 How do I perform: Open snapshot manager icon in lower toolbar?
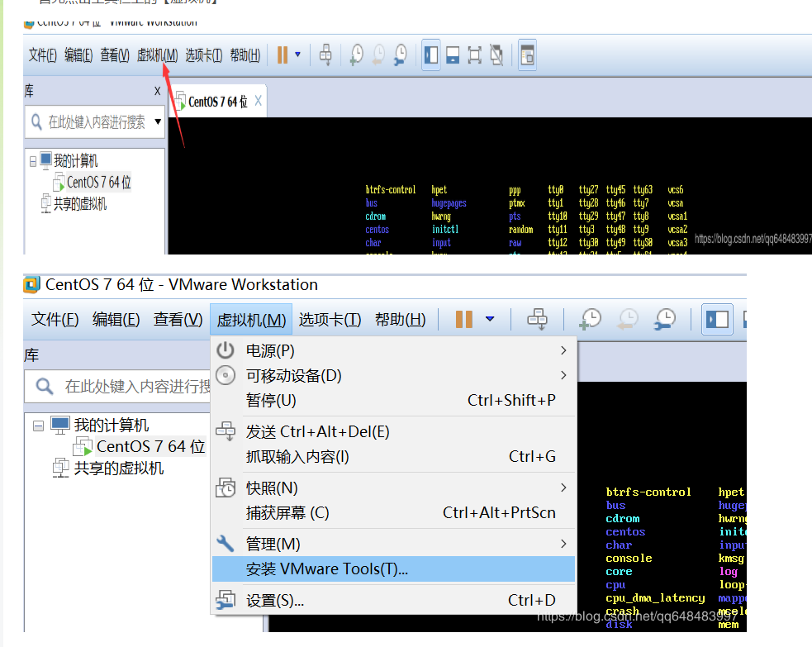pyautogui.click(x=665, y=319)
